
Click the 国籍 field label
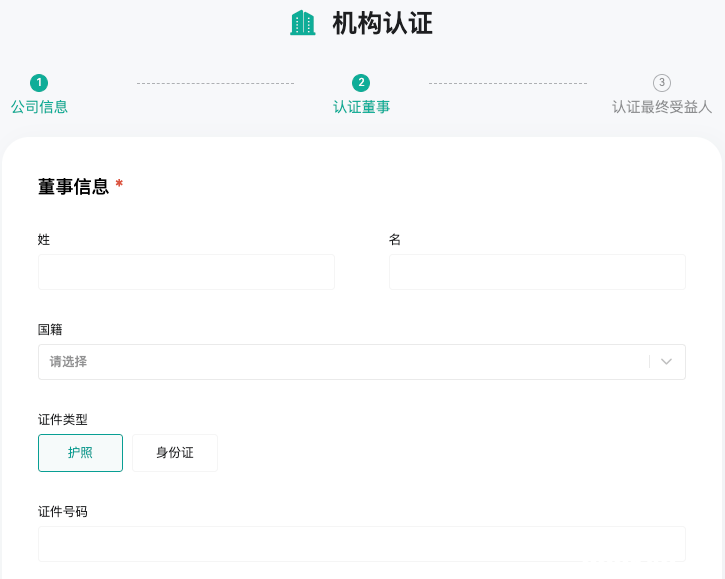[x=50, y=329]
